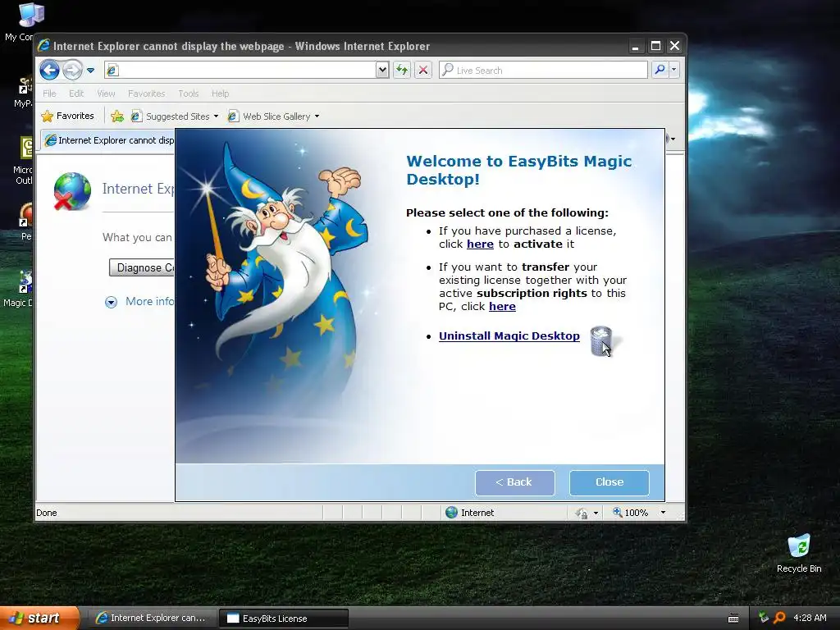Open the recent pages dropdown arrow
840x630 pixels.
click(x=90, y=71)
